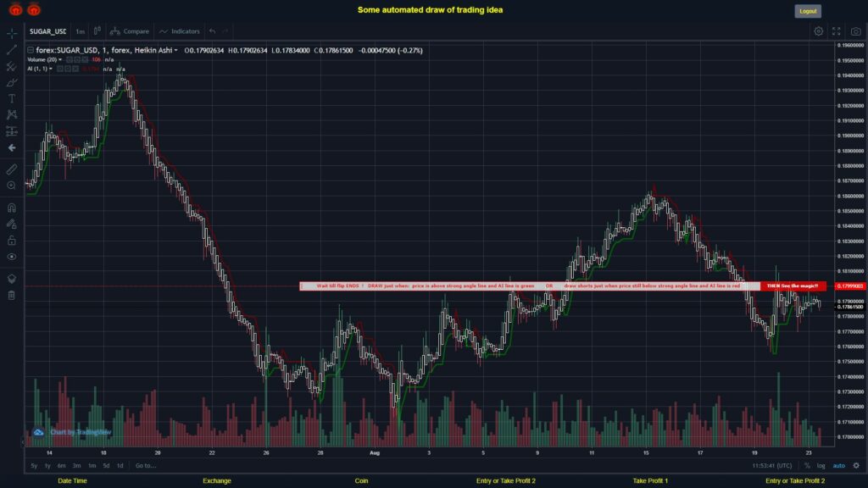Click the Date Time column header

click(x=73, y=481)
